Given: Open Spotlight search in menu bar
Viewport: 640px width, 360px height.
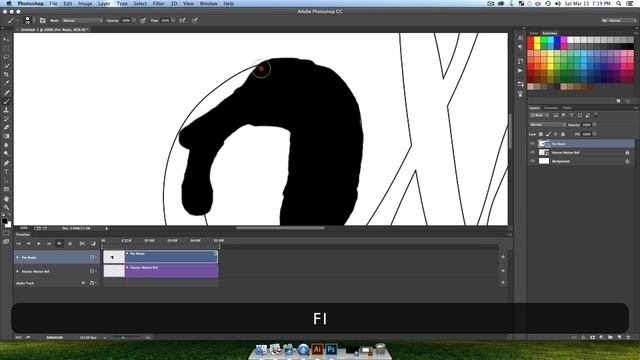Looking at the screenshot, I should pyautogui.click(x=619, y=3).
